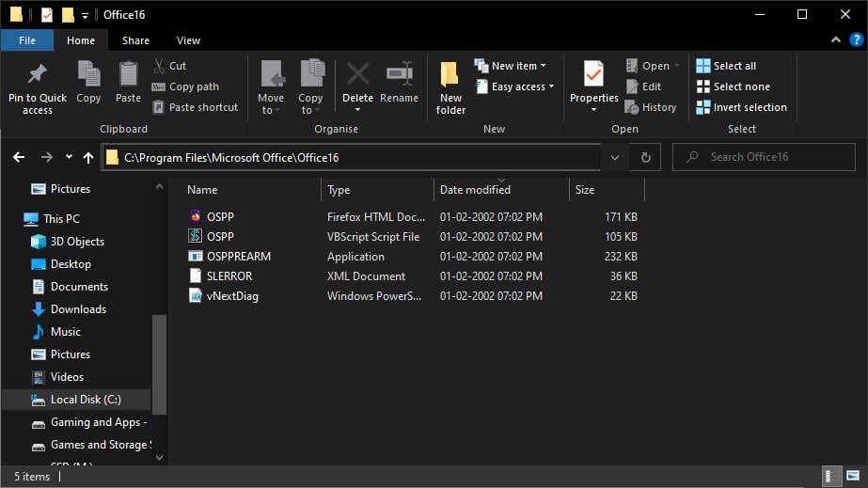This screenshot has height=488, width=868.
Task: Go back with the left arrow
Action: click(19, 158)
